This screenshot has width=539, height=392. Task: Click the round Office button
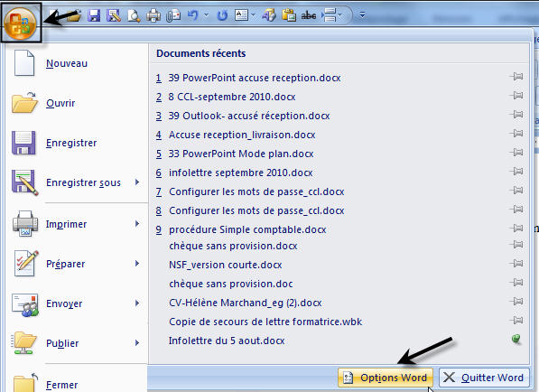coord(20,23)
